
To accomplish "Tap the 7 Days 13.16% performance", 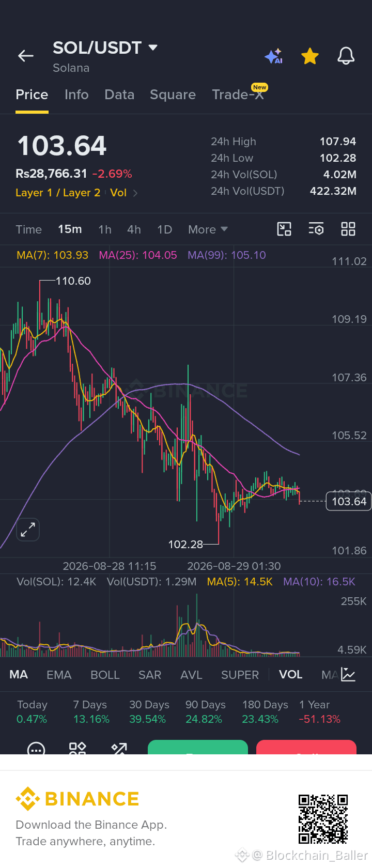I will (91, 712).
